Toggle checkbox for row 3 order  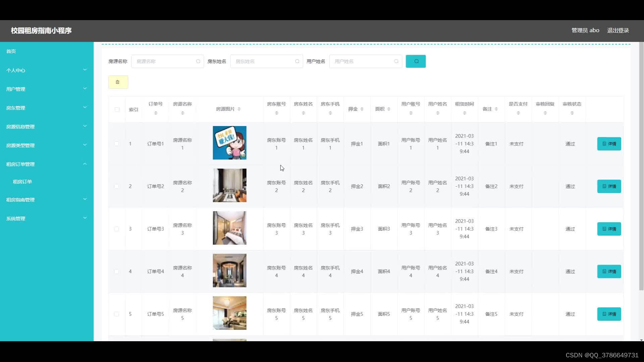117,229
